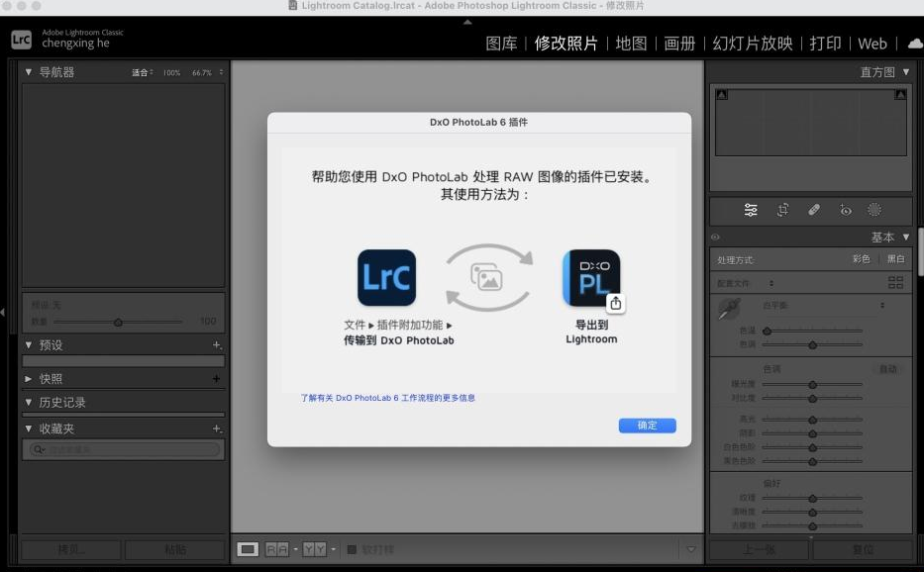Click 自动 auto tone button

click(x=887, y=369)
